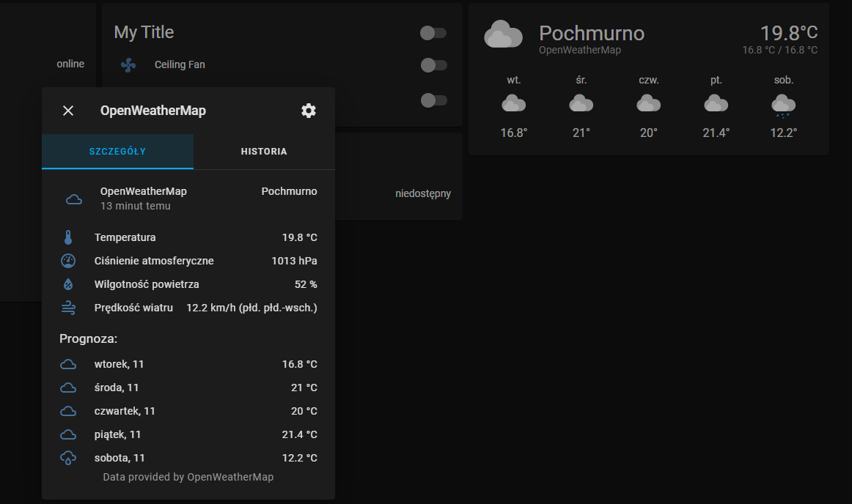Click the Prognoza: heading
852x504 pixels.
[88, 339]
